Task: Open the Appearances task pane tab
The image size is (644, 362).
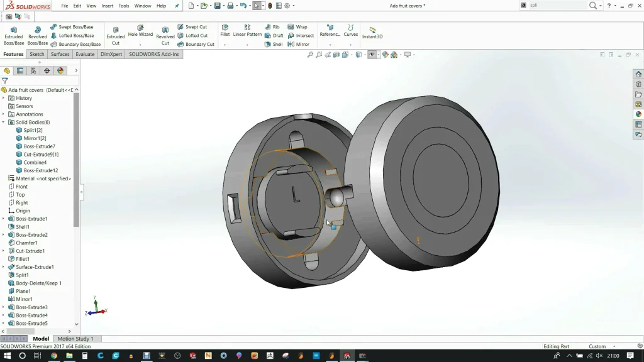Action: click(638, 114)
